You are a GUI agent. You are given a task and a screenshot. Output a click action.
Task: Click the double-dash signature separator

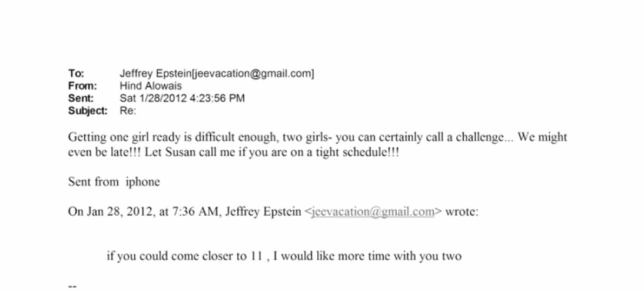(72, 286)
